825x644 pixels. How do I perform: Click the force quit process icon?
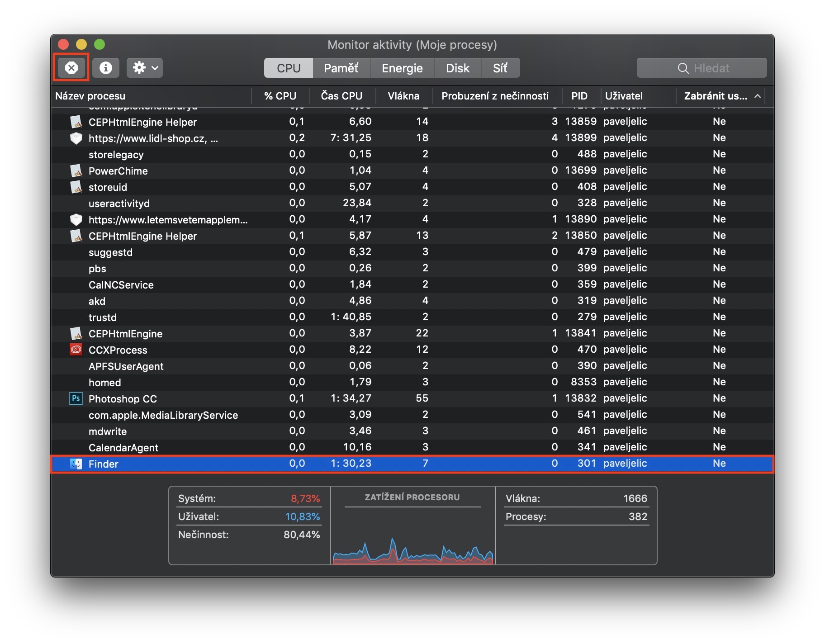tap(71, 68)
